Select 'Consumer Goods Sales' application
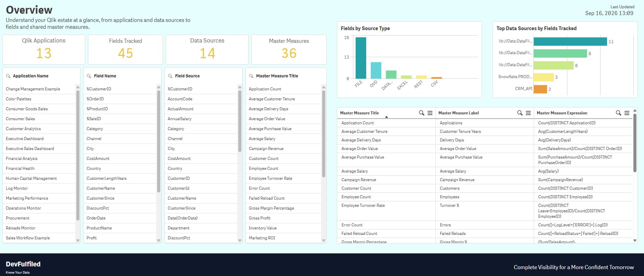Viewport: 644px width, 276px height. [x=39, y=109]
